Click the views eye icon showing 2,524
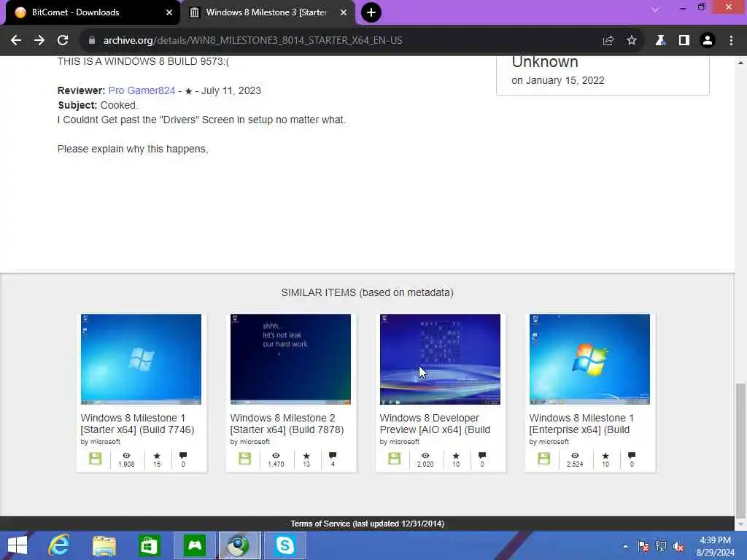 pos(575,456)
